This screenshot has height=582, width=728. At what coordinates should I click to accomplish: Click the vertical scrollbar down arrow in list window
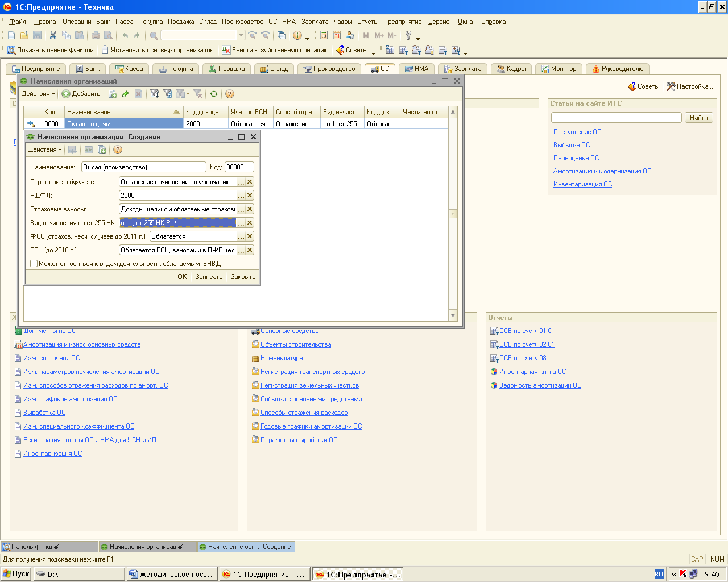click(453, 315)
